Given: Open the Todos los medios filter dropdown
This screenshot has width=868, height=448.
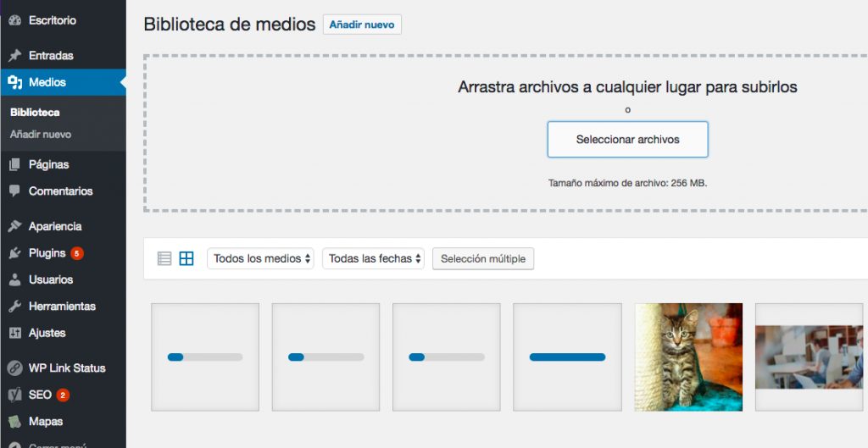Looking at the screenshot, I should click(x=260, y=258).
